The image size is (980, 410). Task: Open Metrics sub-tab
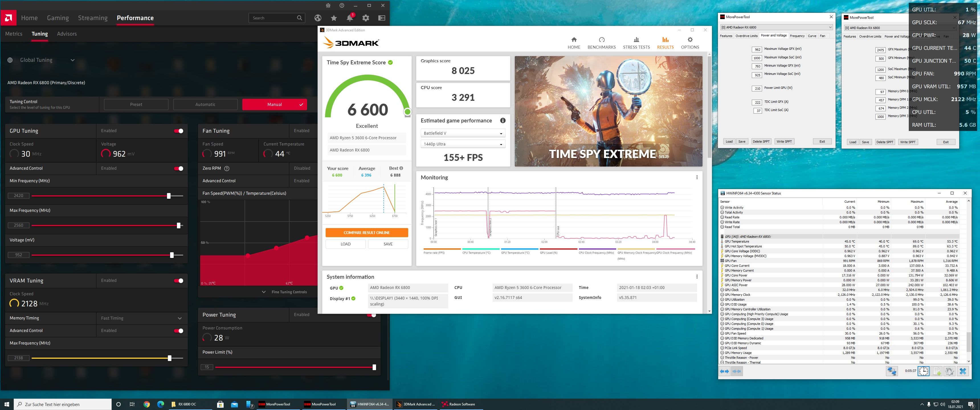[14, 34]
